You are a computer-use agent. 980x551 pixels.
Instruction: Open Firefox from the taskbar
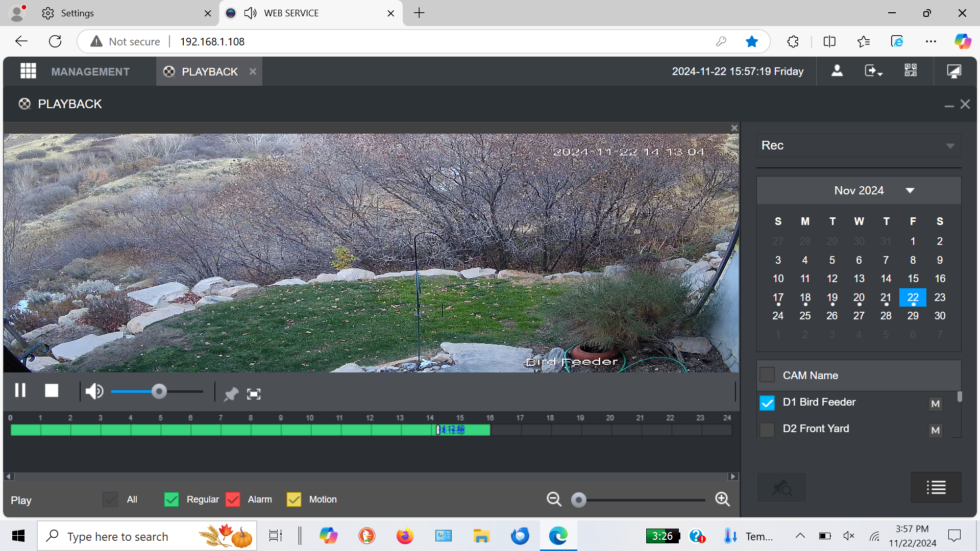point(405,536)
